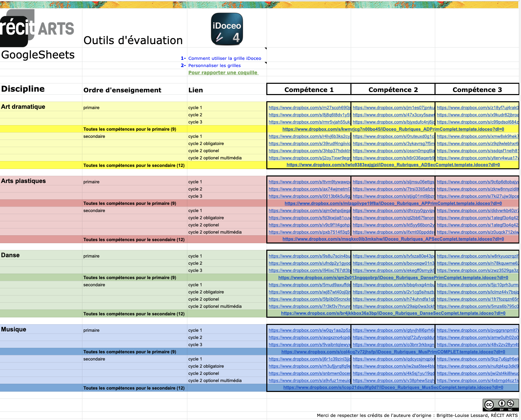Open Musique primaire cycle 2 Compétence 2 link
Viewport: 521px width, 420px height.
tap(393, 338)
